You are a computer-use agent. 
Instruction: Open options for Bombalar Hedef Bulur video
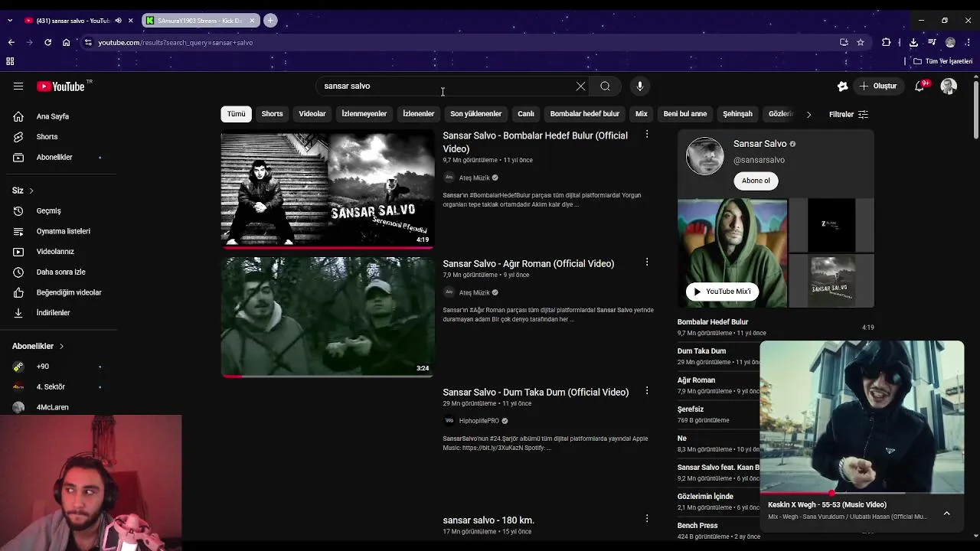click(647, 135)
